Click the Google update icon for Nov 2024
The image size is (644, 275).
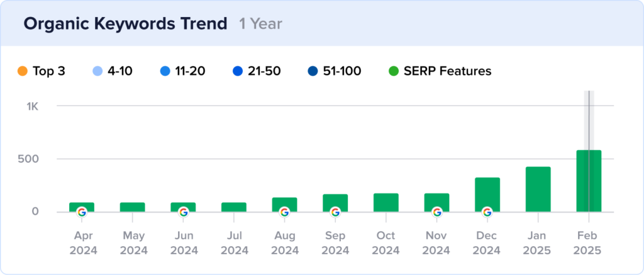[436, 212]
